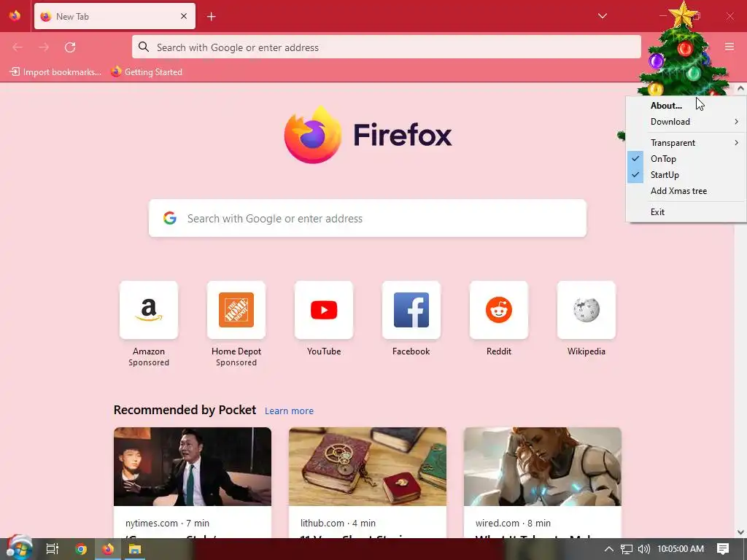Screen dimensions: 747x560
Task: Click the Christmas tree desktop widget
Action: pos(683,52)
